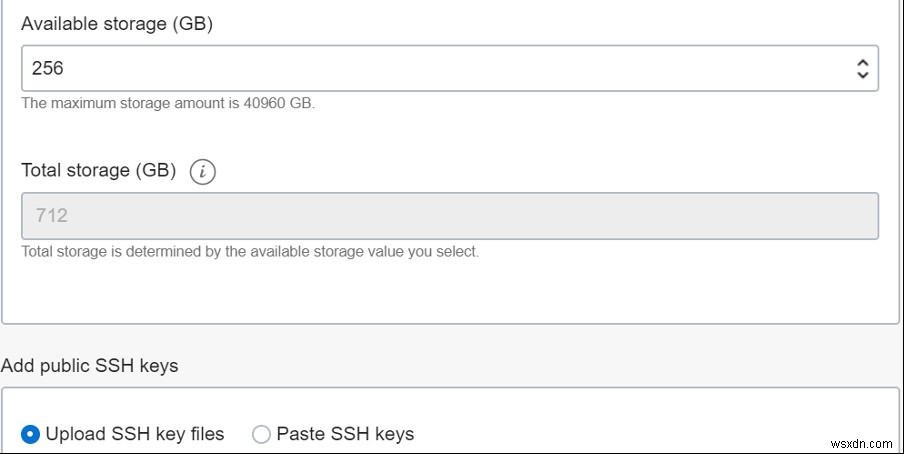
Task: Click the "Total storage is determined" helper text
Action: click(250, 251)
